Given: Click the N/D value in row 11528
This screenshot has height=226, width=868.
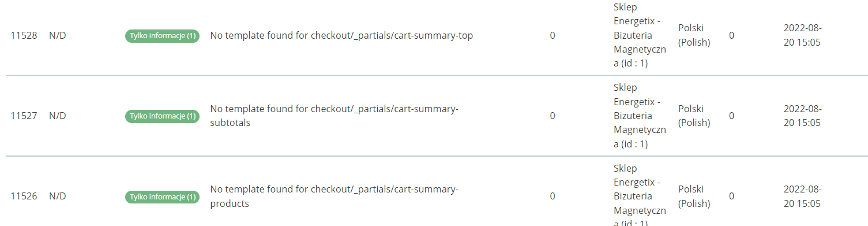Looking at the screenshot, I should click(58, 36).
